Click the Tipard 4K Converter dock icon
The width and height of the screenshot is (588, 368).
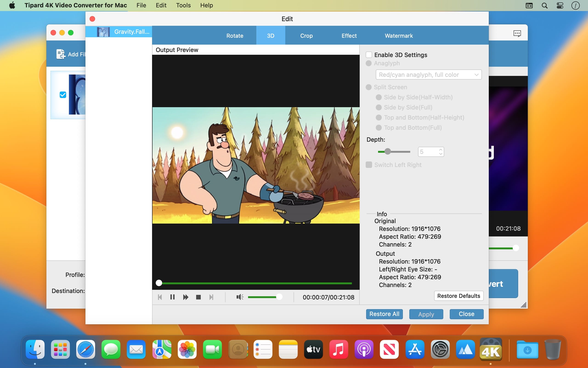(x=491, y=350)
